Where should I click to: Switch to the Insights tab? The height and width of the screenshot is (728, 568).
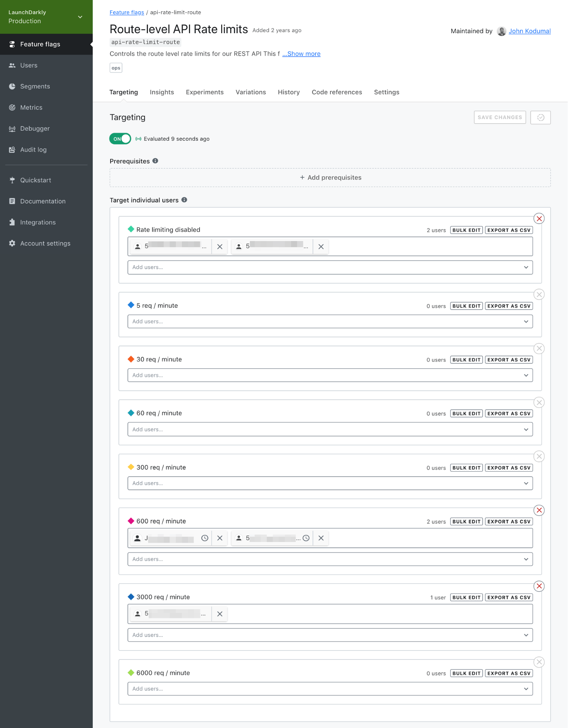(x=162, y=92)
